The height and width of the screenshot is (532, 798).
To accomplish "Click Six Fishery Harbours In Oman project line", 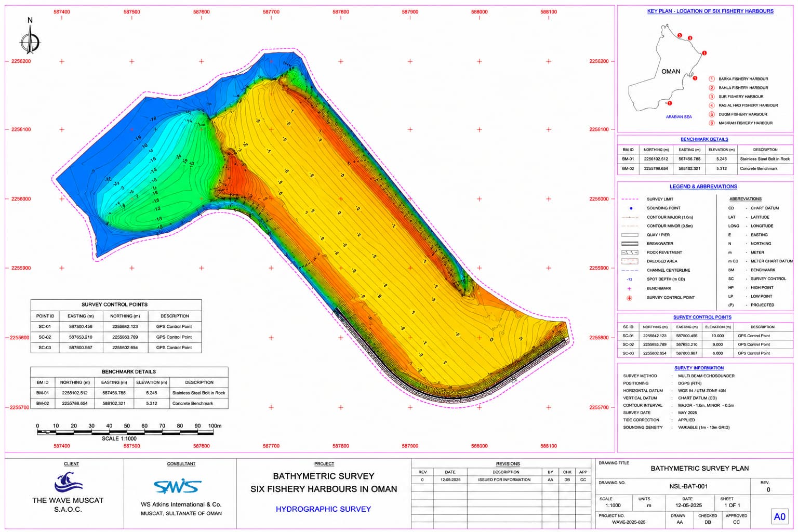I will point(324,489).
